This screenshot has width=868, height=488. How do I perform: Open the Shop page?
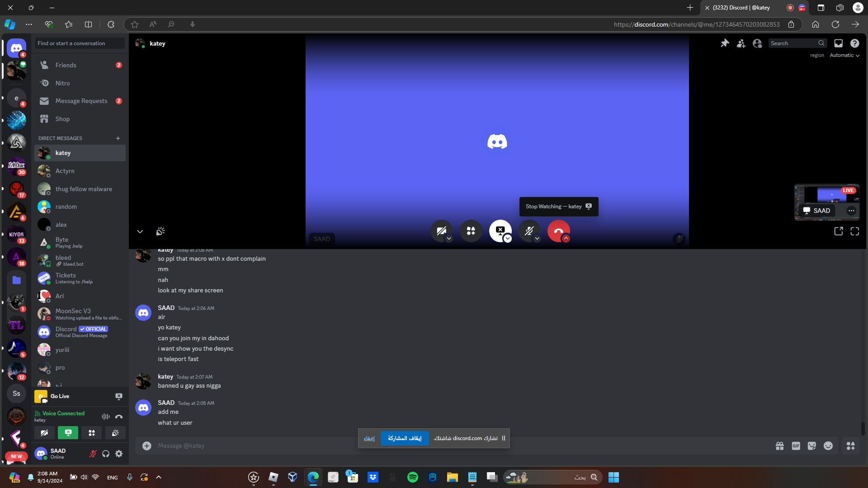[x=80, y=119]
